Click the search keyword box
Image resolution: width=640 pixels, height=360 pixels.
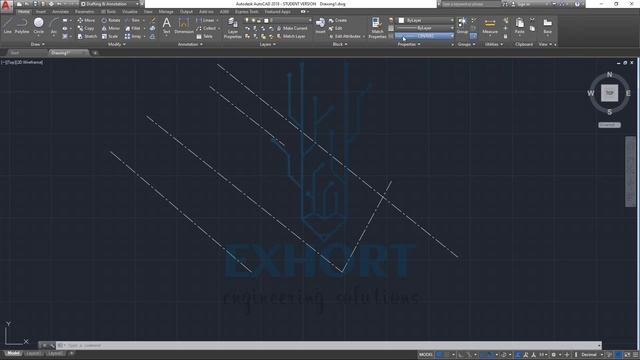[471, 4]
